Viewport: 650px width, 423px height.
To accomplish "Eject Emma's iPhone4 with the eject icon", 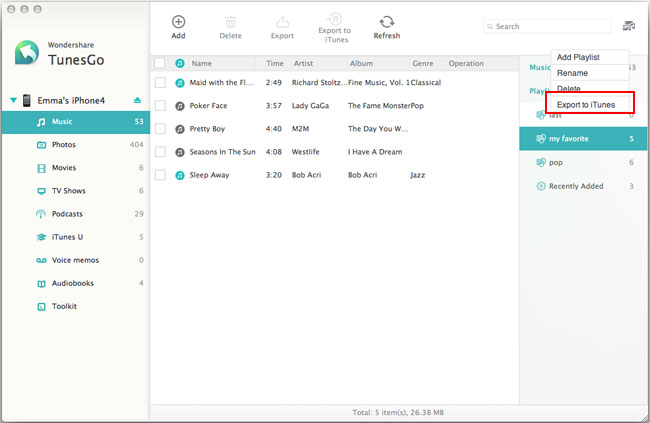I will (x=137, y=100).
